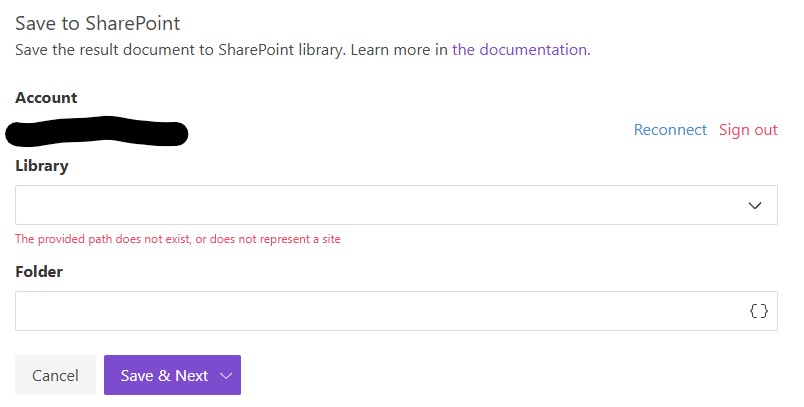
Task: Cancel the Save to SharePoint dialog
Action: (55, 376)
